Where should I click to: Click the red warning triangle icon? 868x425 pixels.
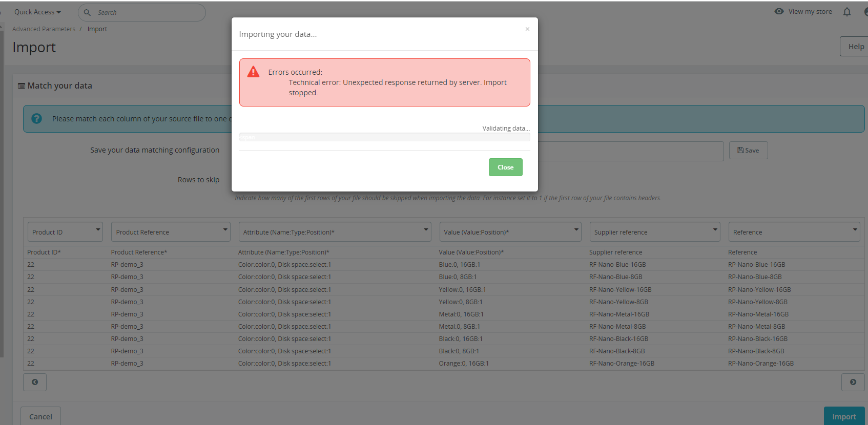(253, 72)
